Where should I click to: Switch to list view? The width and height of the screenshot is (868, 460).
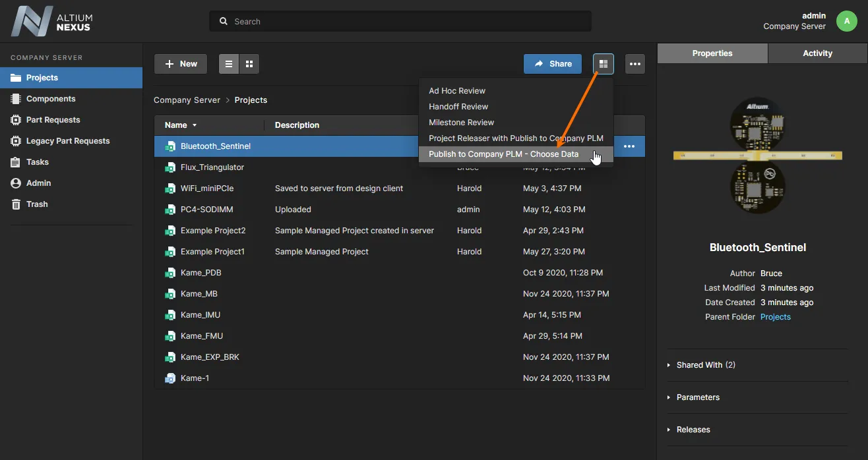pyautogui.click(x=229, y=64)
